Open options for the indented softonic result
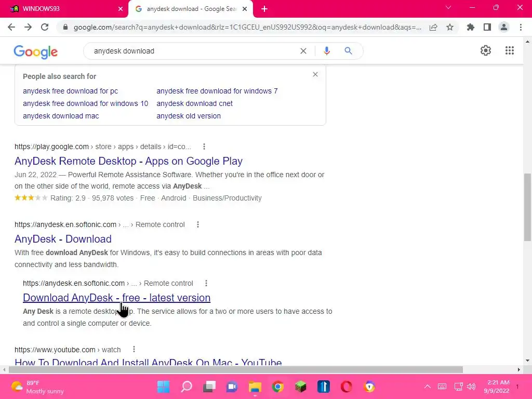The image size is (532, 399). click(x=206, y=283)
